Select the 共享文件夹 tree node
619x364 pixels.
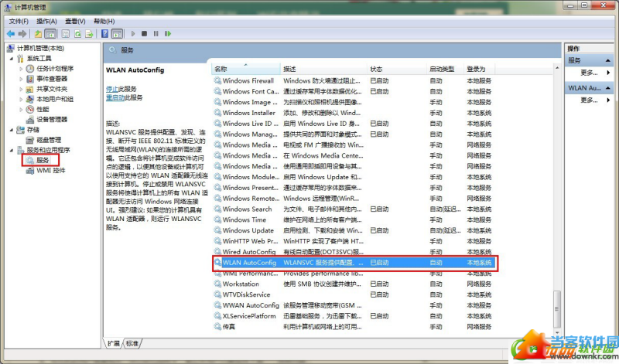(52, 89)
